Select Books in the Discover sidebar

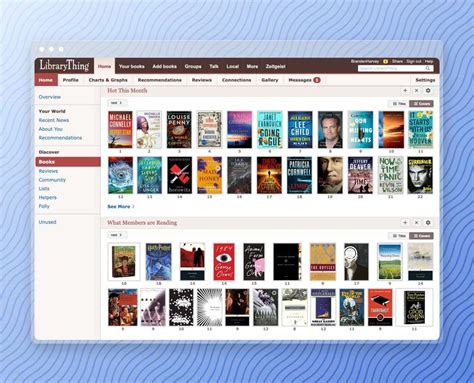(x=68, y=162)
